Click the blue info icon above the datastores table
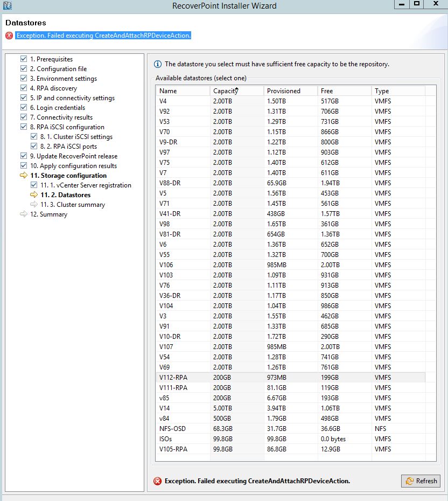The width and height of the screenshot is (448, 501). [158, 64]
